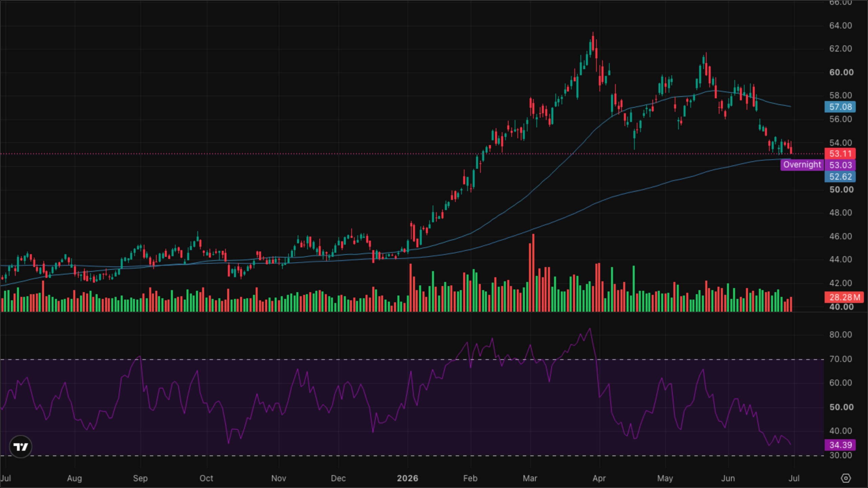Click the tallest red volume bar in March
The width and height of the screenshot is (868, 488).
click(x=533, y=272)
